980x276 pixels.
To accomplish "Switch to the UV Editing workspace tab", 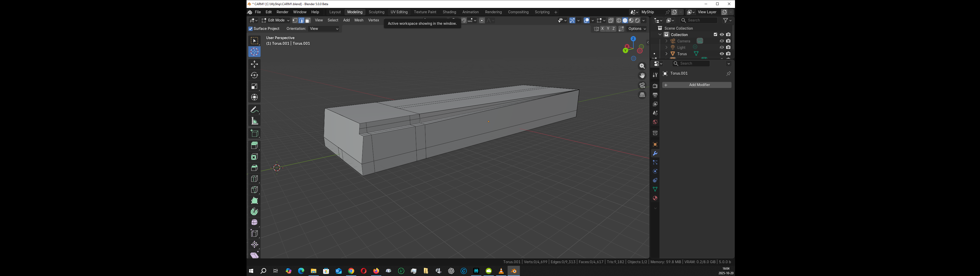I will 399,12.
